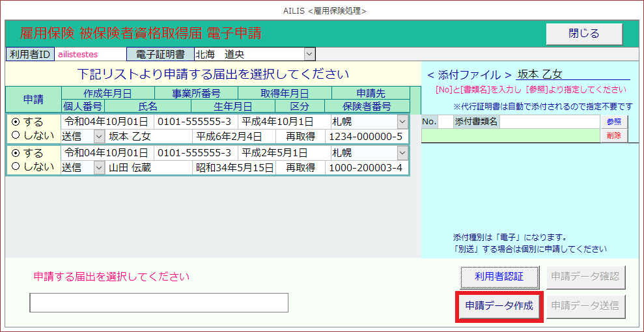Click the 参照 browse button
This screenshot has height=332, width=644.
[613, 122]
